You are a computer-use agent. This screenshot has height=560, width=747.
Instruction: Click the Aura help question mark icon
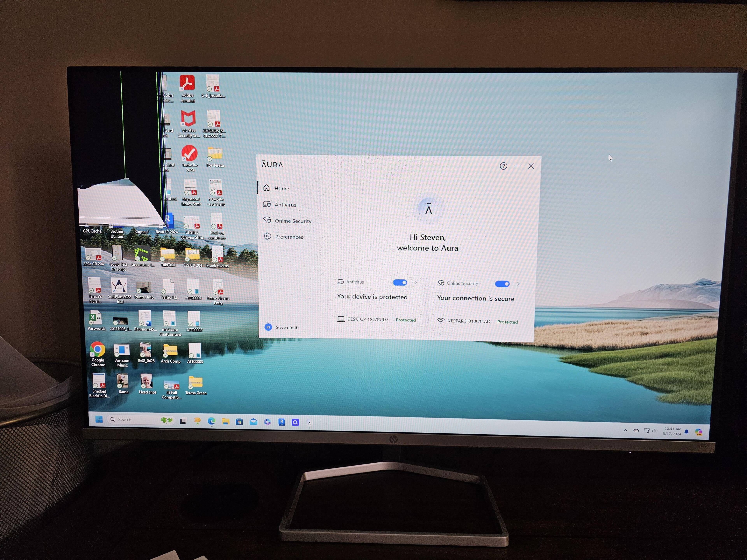[x=503, y=166]
